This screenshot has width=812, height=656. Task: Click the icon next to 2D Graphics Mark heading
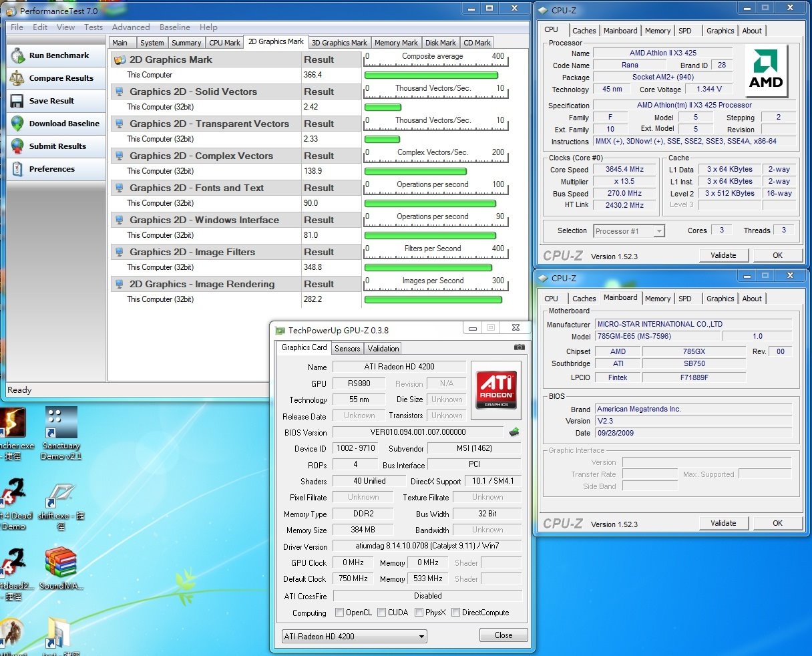[x=120, y=59]
